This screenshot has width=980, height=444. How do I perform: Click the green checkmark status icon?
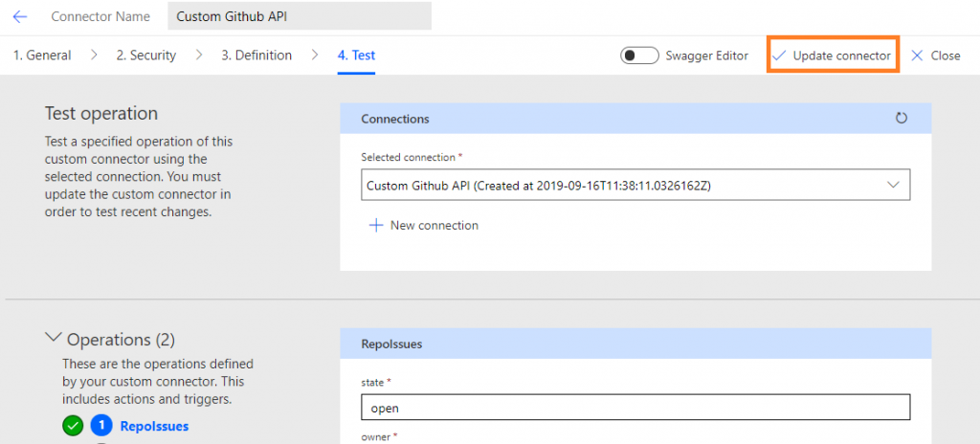[x=73, y=427]
